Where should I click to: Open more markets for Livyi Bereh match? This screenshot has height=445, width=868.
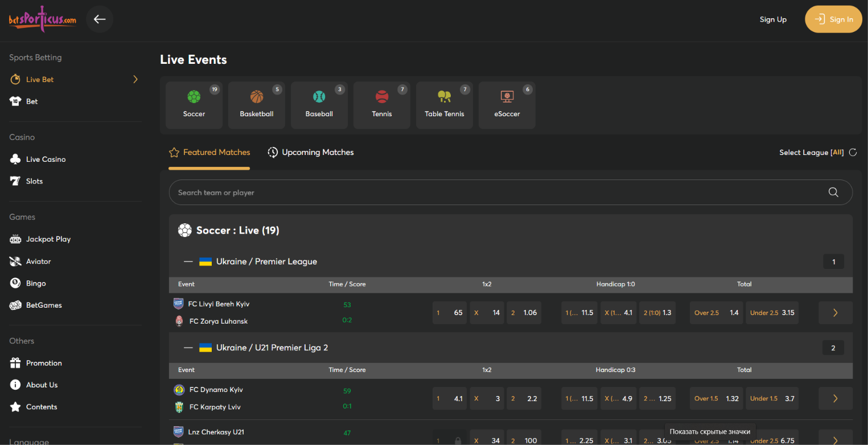click(x=836, y=313)
